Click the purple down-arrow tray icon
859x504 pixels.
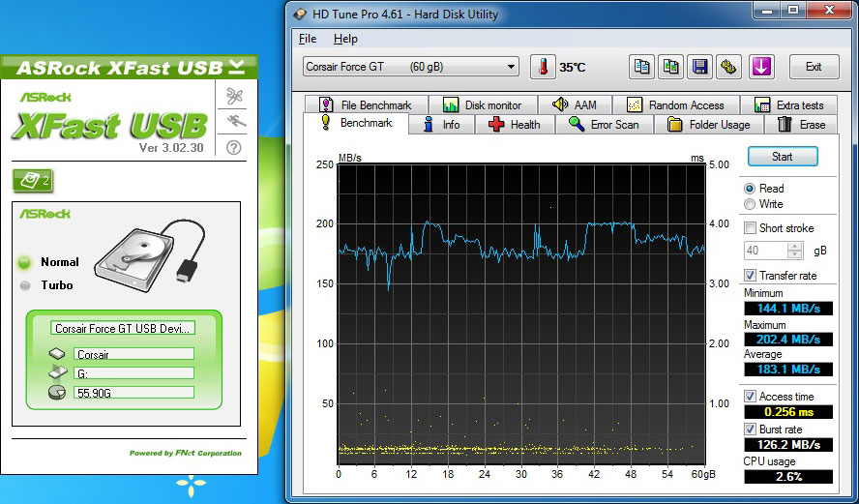[x=762, y=67]
